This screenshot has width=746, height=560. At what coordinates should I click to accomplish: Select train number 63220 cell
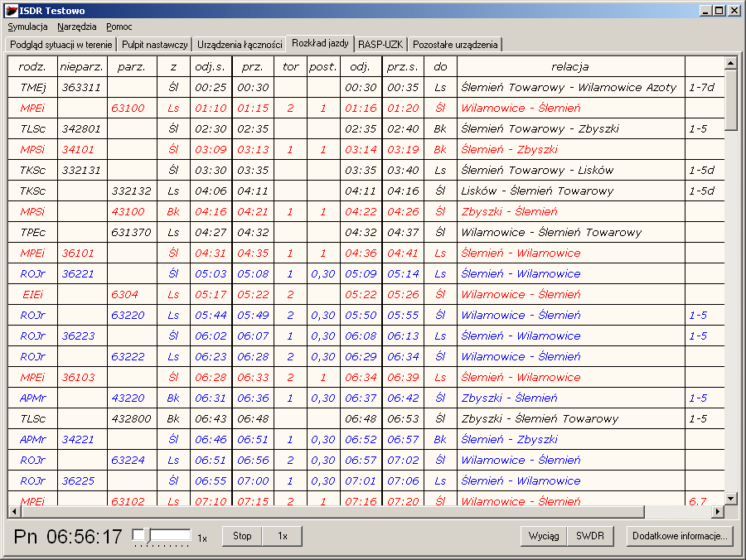[132, 315]
